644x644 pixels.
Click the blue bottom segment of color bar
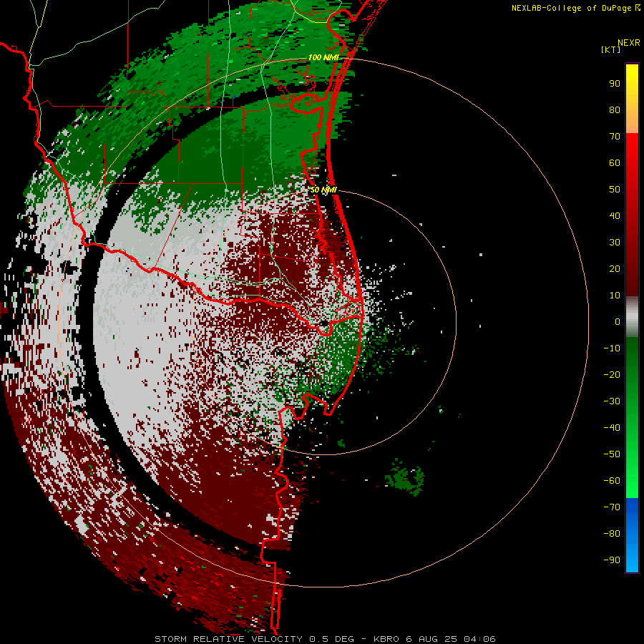632,535
